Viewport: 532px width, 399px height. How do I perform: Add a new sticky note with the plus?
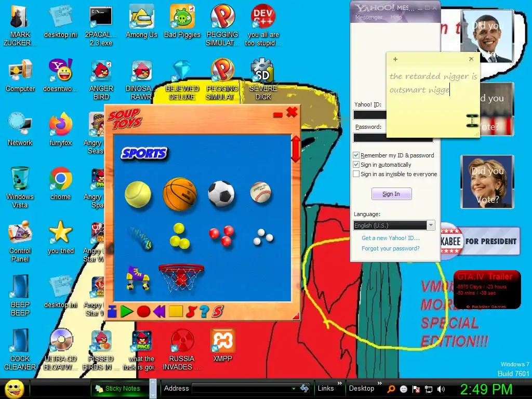pos(395,59)
